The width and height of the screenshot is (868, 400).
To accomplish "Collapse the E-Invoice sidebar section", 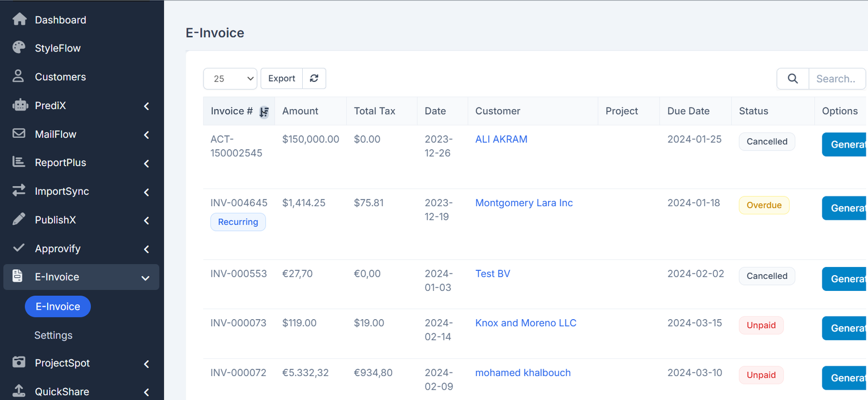I will tap(145, 278).
